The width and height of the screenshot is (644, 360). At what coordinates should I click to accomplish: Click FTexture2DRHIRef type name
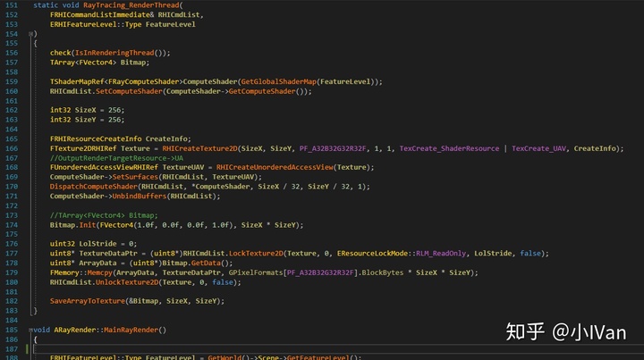tap(83, 148)
